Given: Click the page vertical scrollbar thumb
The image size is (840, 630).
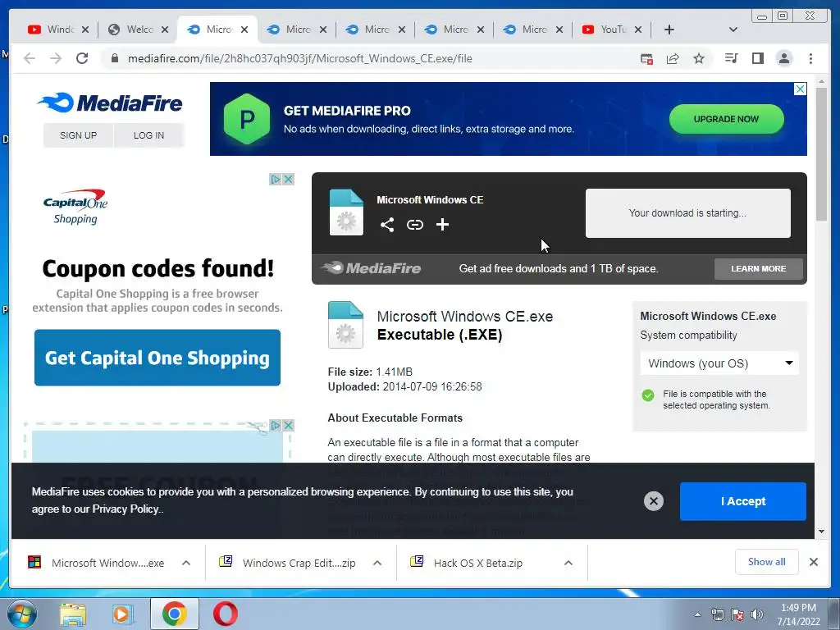Looking at the screenshot, I should (x=821, y=154).
